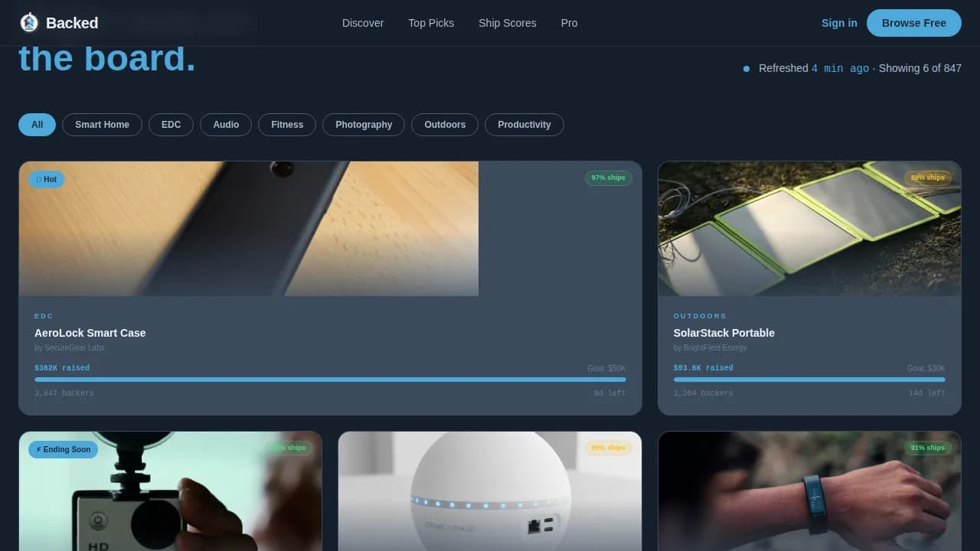Viewport: 980px width, 551px height.
Task: Click the refresh status dot
Action: tap(746, 69)
